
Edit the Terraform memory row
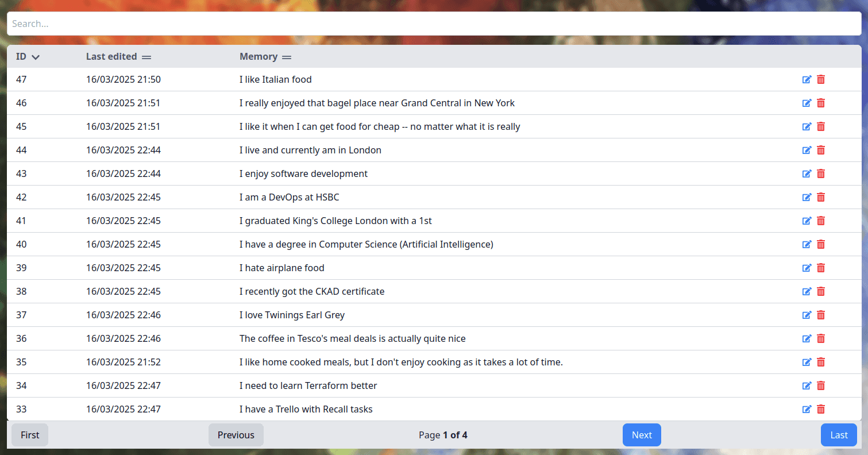(807, 385)
